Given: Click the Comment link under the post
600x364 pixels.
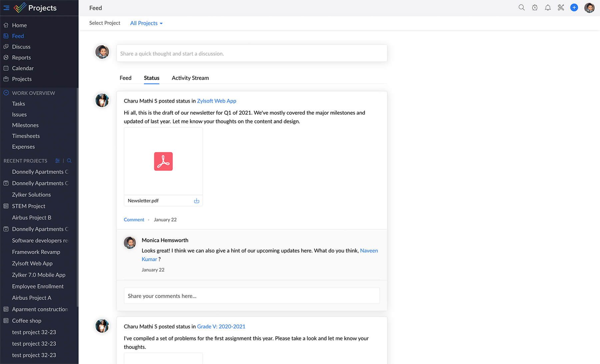Looking at the screenshot, I should [x=134, y=220].
